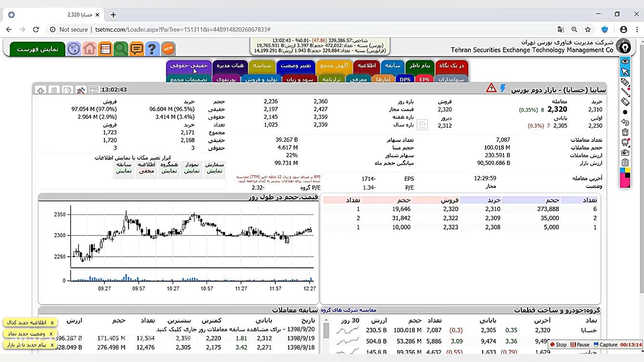644x362 pixels.
Task: Open the question mark help icon
Action: (152, 49)
